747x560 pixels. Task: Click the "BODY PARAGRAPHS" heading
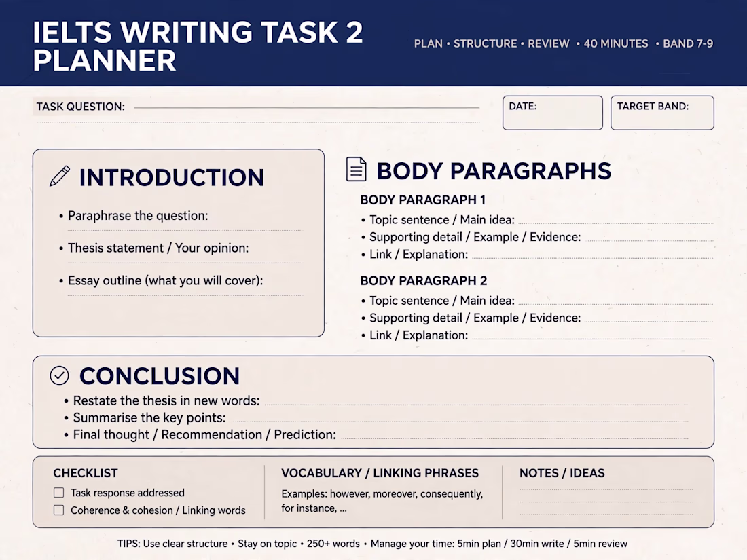[494, 171]
